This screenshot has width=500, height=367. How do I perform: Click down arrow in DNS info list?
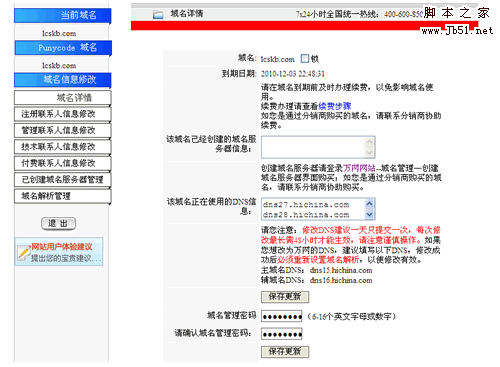(369, 214)
